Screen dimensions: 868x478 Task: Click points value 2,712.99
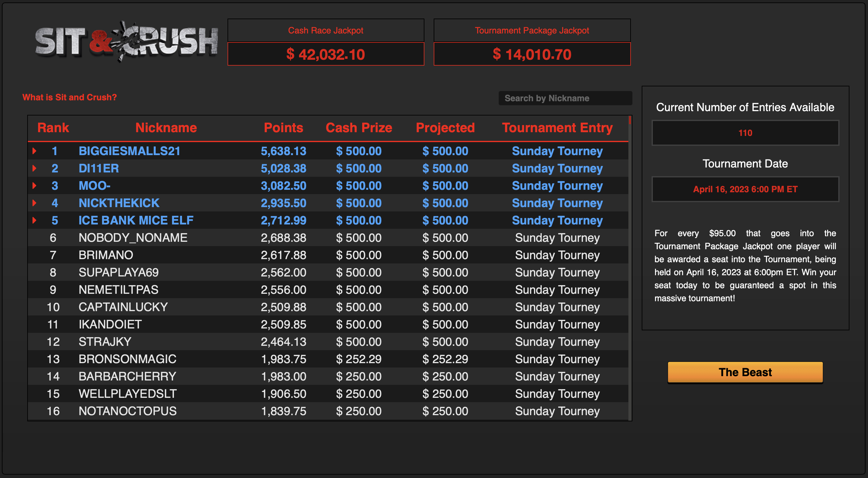click(x=283, y=220)
